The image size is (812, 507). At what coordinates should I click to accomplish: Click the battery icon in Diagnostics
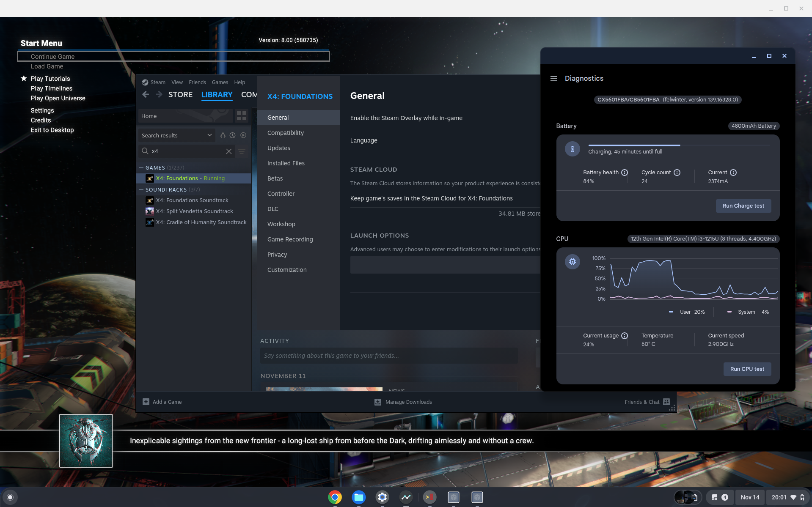pyautogui.click(x=572, y=149)
